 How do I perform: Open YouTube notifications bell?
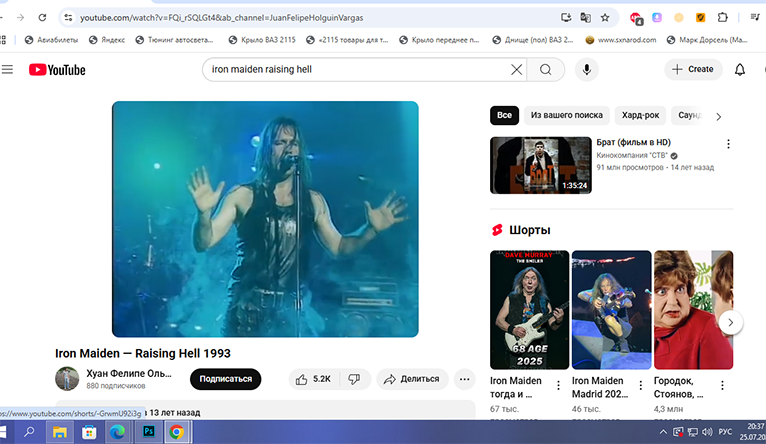click(x=740, y=69)
